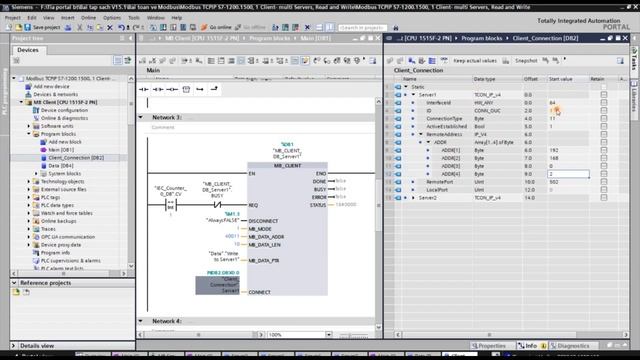This screenshot has width=640, height=360.
Task: Insert a normally open contact in ladder
Action: pyautogui.click(x=144, y=89)
